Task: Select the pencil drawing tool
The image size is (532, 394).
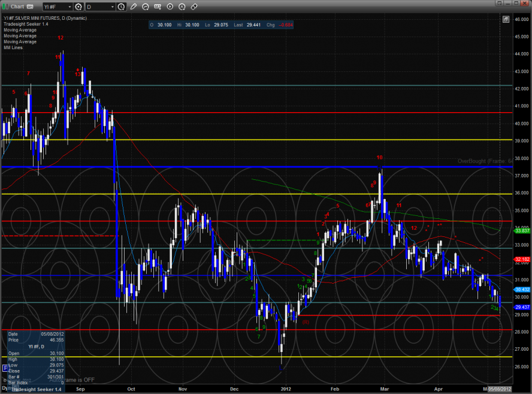Action: click(x=133, y=7)
